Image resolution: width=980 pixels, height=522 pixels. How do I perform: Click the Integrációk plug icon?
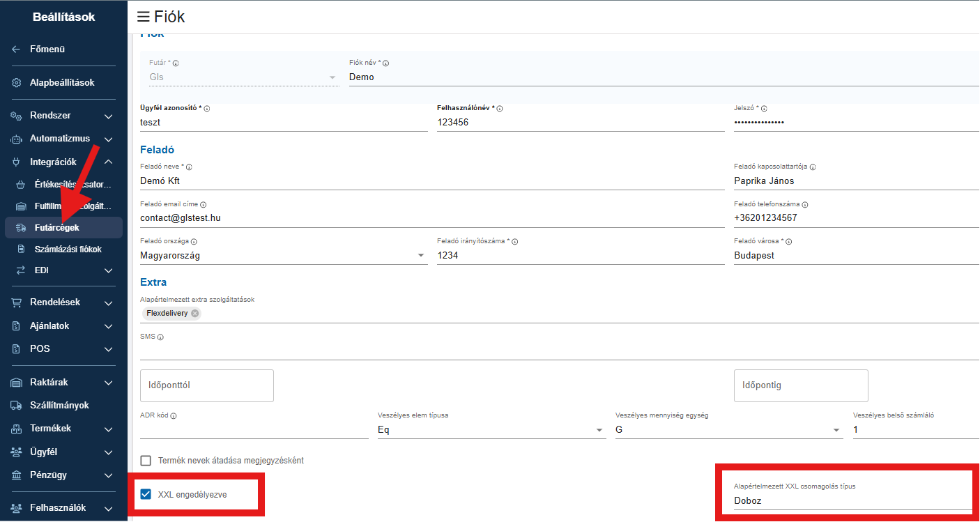17,162
